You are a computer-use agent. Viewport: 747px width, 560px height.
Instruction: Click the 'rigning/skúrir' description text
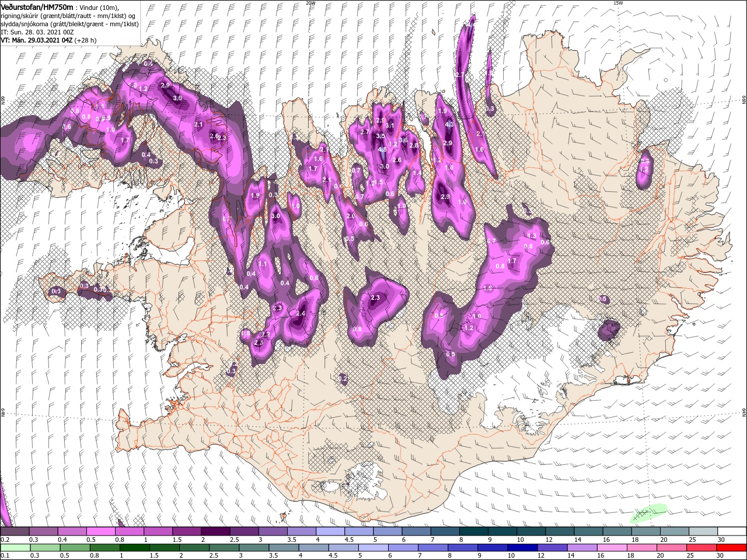pyautogui.click(x=20, y=15)
